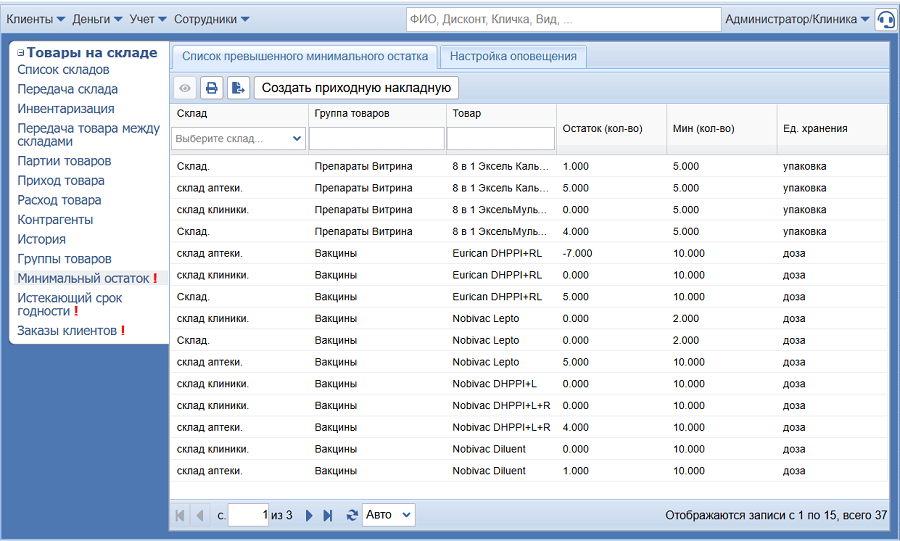Open the Клиенты menu
Screen dimensions: 900x541
[x=36, y=19]
